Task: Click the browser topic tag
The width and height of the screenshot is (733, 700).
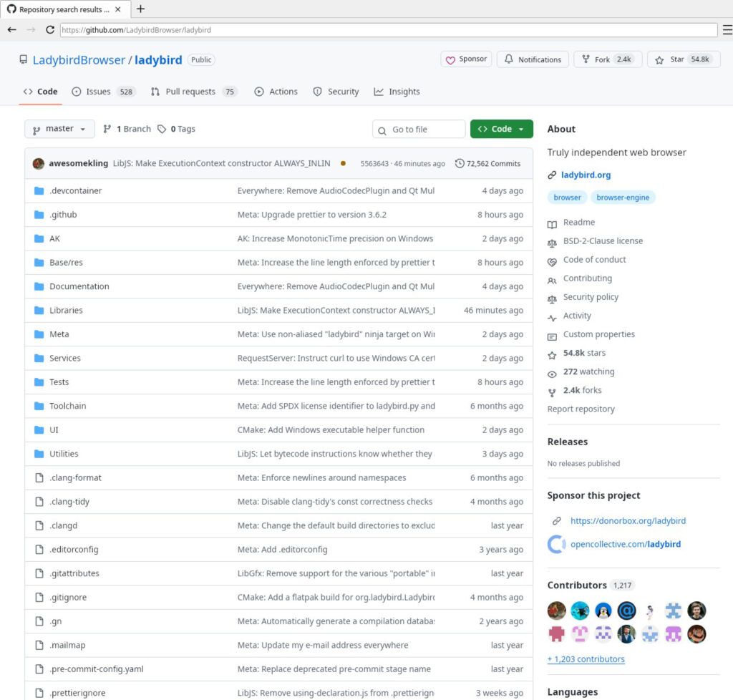Action: coord(567,198)
